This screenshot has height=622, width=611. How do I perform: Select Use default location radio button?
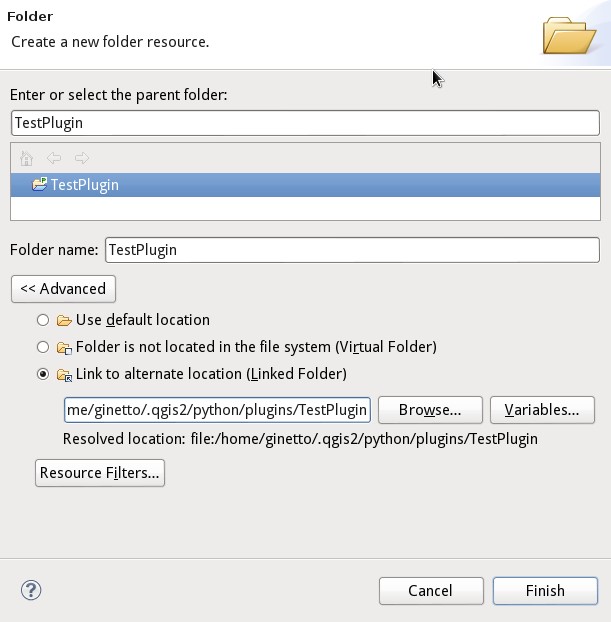click(x=43, y=320)
